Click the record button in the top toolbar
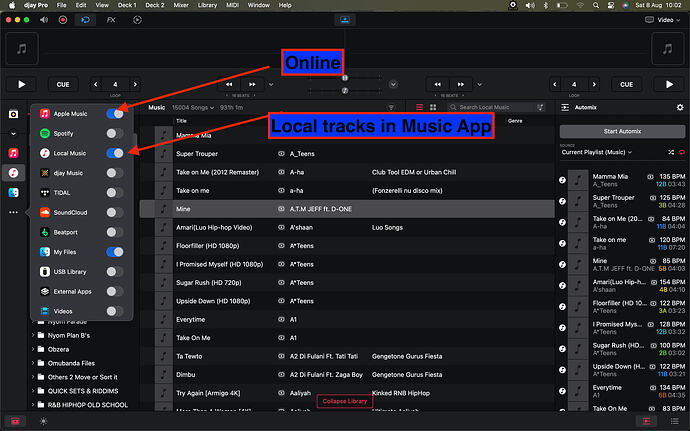 63,20
